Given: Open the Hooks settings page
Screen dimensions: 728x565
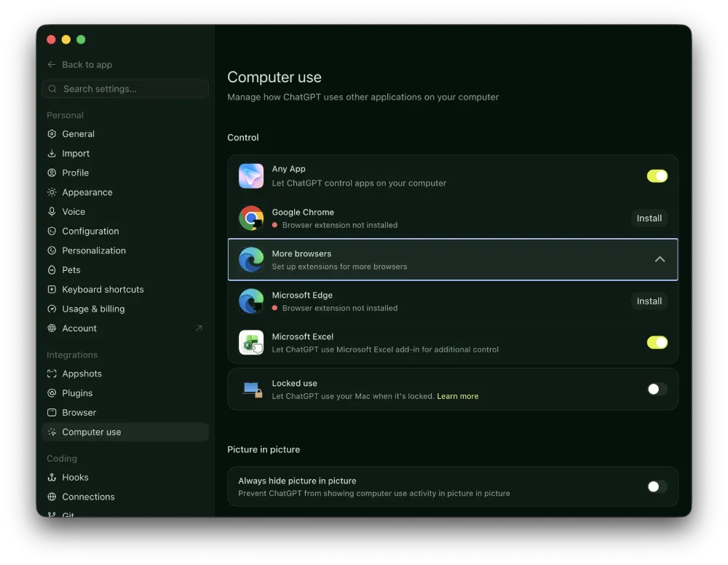Looking at the screenshot, I should click(125, 477).
